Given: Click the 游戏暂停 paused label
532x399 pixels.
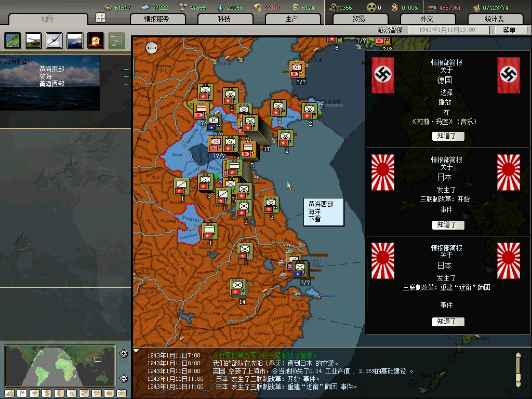Looking at the screenshot, I should pyautogui.click(x=390, y=30).
